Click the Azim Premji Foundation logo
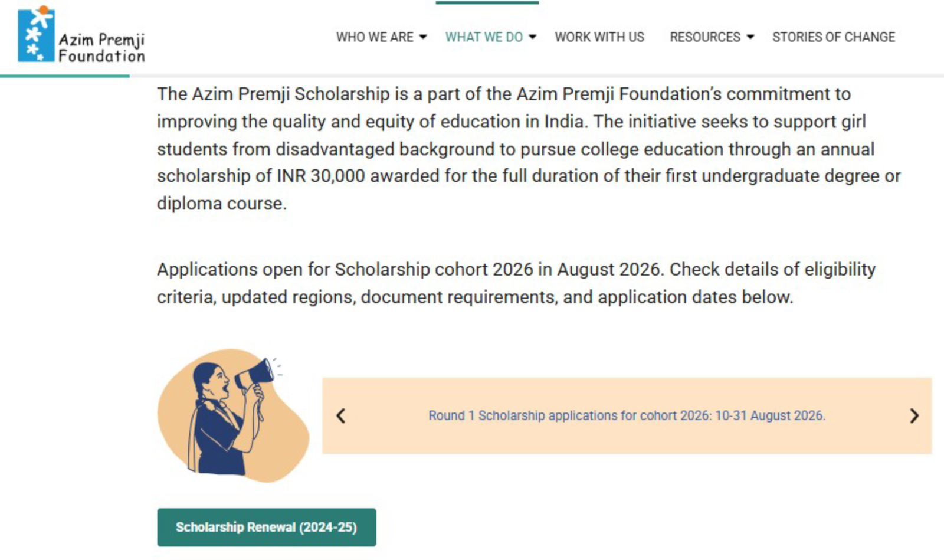944x560 pixels. click(81, 34)
